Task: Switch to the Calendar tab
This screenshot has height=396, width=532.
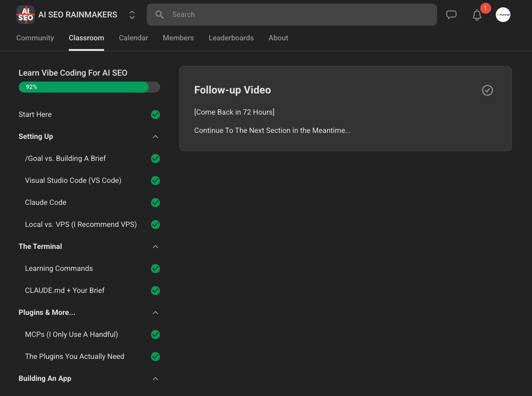Action: (x=133, y=38)
